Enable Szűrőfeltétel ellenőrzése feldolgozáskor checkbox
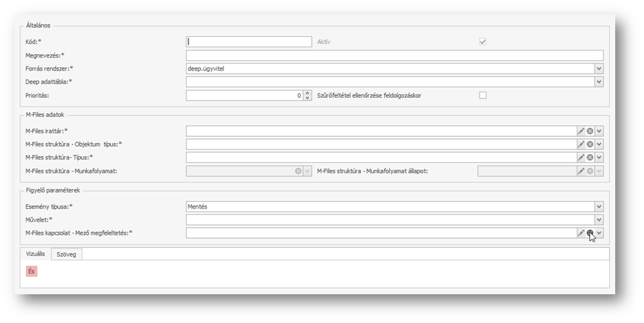The image size is (644, 323). [x=482, y=95]
